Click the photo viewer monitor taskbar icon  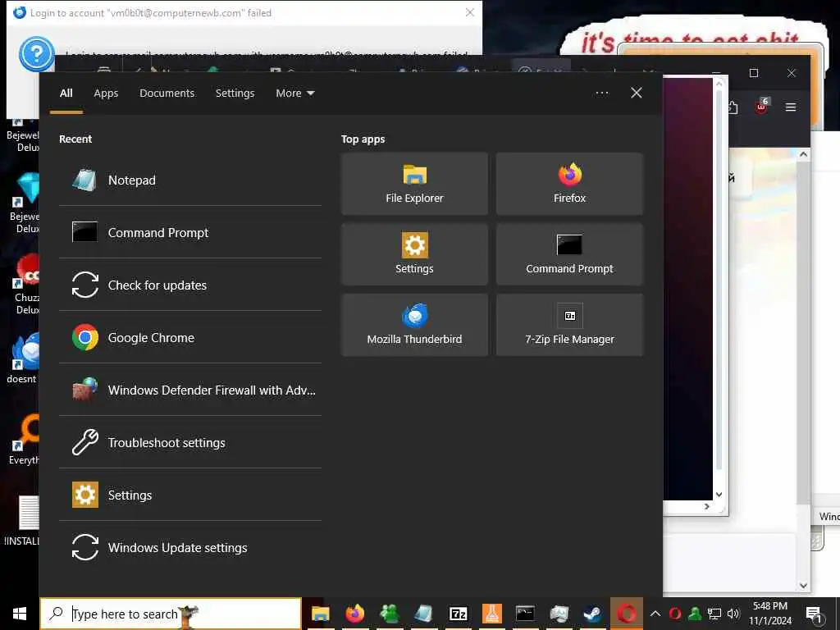point(559,614)
